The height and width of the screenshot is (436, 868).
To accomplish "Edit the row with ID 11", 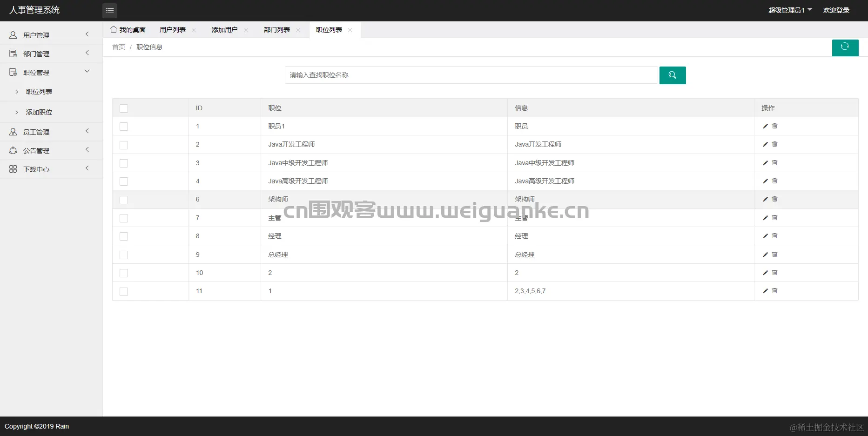I will click(x=766, y=291).
